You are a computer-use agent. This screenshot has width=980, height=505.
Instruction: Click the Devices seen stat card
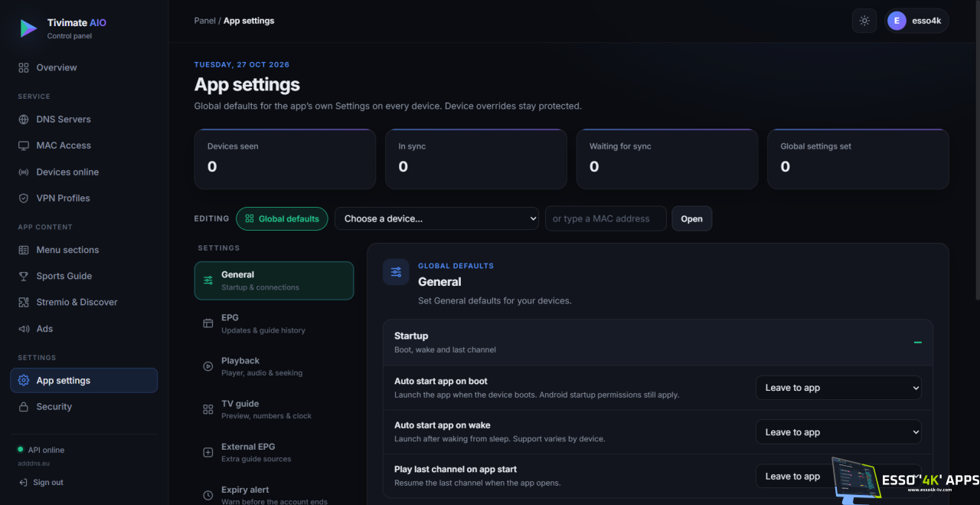[285, 159]
